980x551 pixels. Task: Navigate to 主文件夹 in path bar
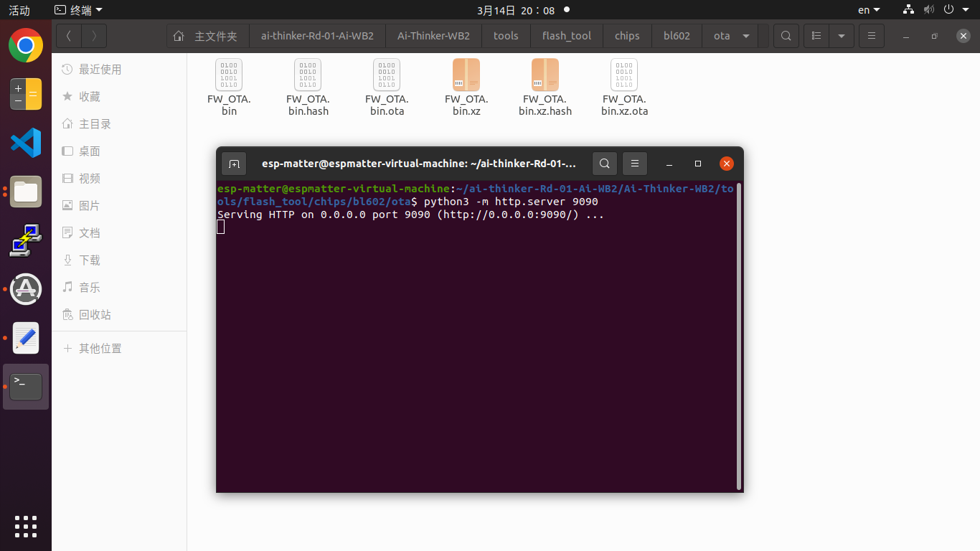click(208, 36)
